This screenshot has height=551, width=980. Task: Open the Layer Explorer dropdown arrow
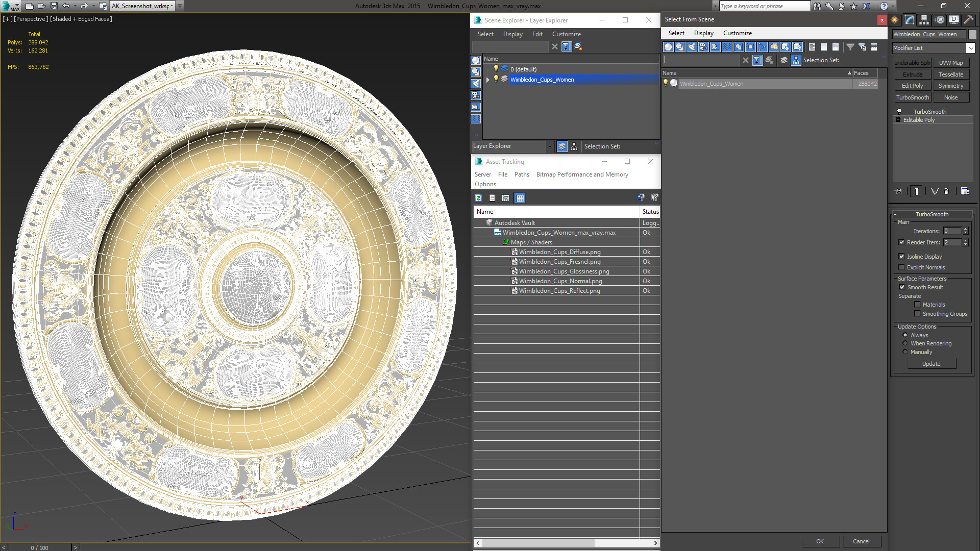point(550,146)
